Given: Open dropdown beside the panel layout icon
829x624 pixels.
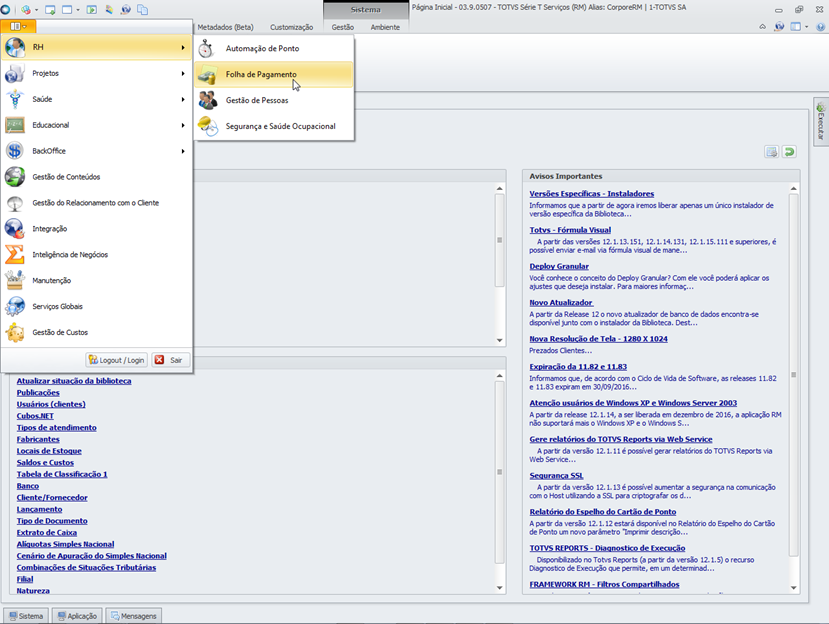Looking at the screenshot, I should (x=806, y=27).
